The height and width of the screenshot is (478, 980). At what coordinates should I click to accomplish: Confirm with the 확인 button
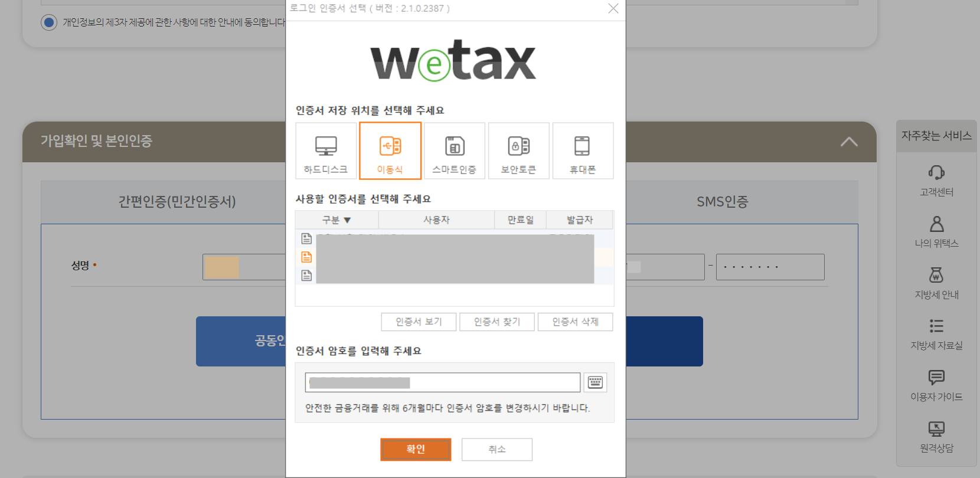point(416,449)
